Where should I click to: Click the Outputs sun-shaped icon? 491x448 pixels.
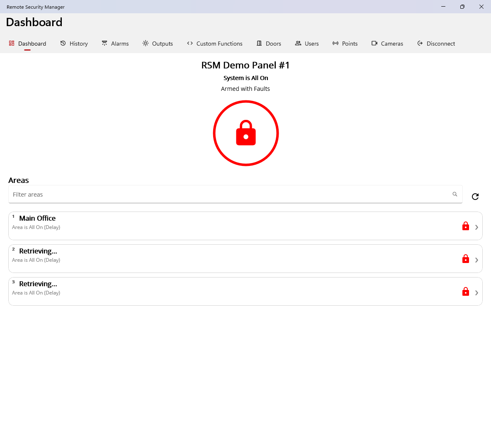click(x=146, y=43)
